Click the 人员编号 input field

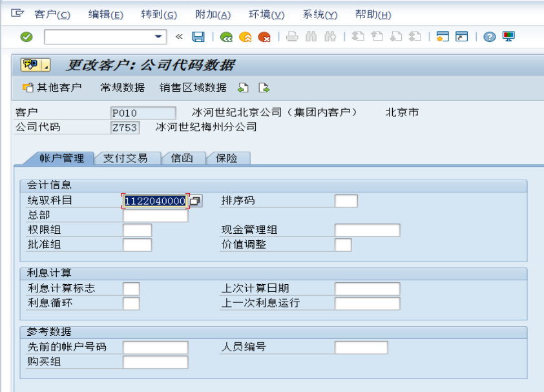tap(361, 347)
